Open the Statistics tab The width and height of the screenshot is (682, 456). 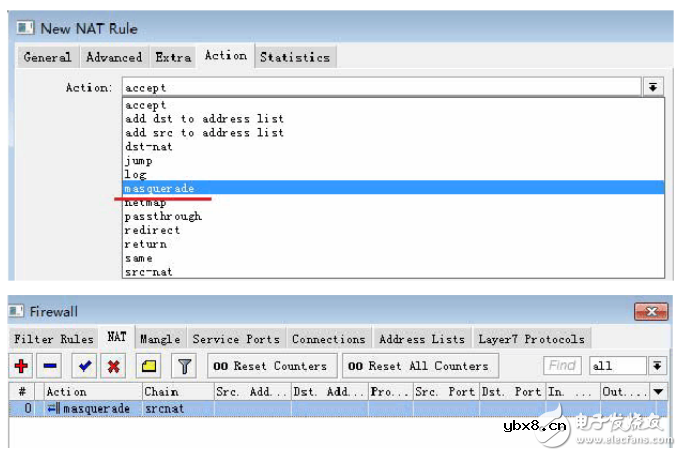click(x=296, y=57)
